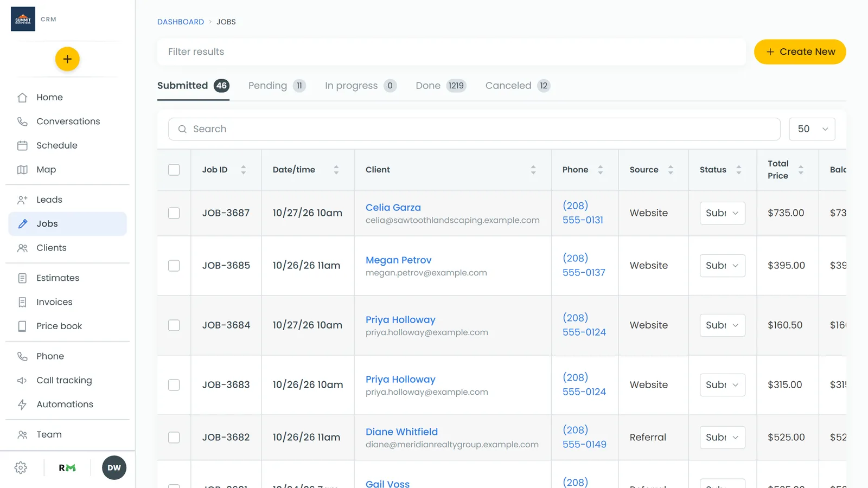This screenshot has height=488, width=868.
Task: Change status dropdown for JOB-3685
Action: [722, 266]
